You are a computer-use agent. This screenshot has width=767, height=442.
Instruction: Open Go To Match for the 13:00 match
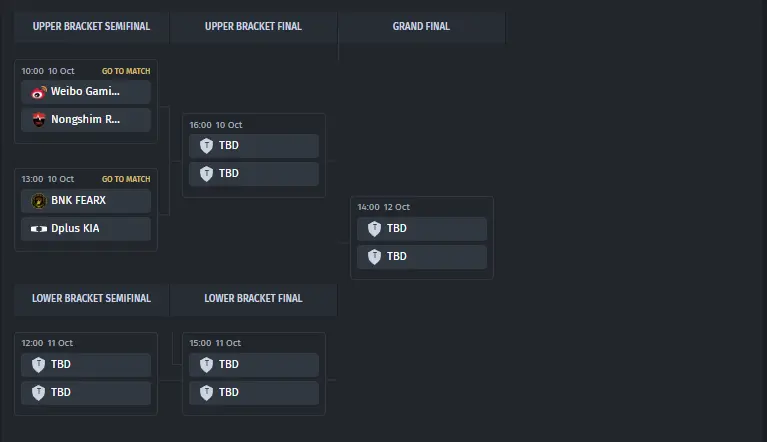click(x=126, y=180)
